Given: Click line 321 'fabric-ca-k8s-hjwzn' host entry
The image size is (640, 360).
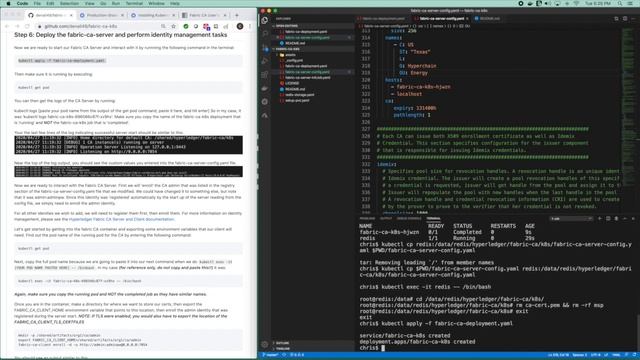Looking at the screenshot, I should [423, 87].
